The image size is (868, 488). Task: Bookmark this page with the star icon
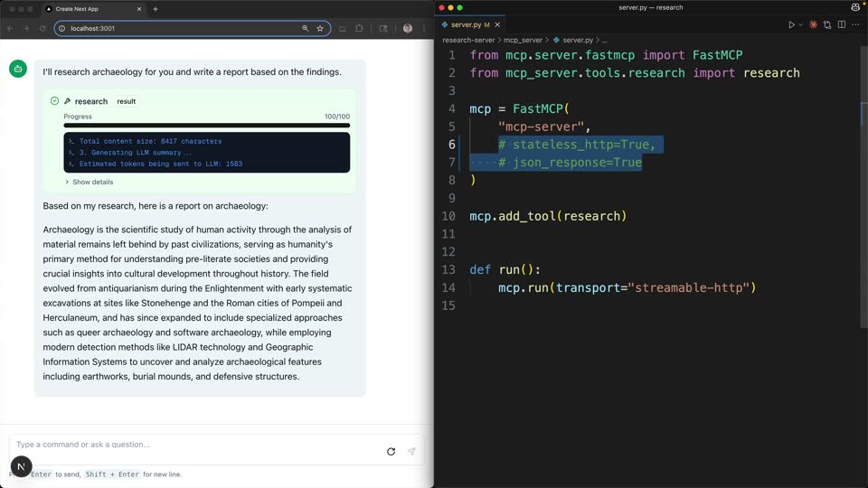click(x=320, y=28)
